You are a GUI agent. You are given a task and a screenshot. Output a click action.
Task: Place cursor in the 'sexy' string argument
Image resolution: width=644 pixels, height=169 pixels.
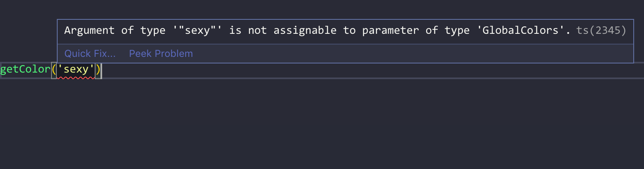pyautogui.click(x=77, y=69)
